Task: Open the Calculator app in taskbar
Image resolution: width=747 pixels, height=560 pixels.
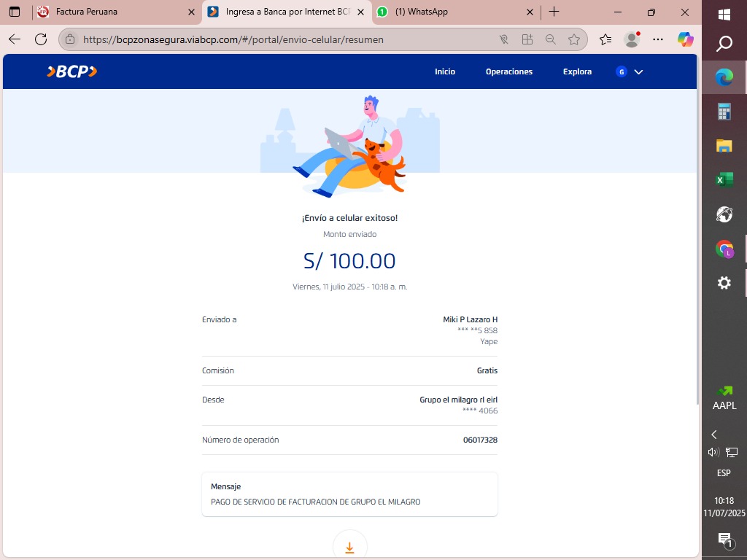Action: coord(724,112)
